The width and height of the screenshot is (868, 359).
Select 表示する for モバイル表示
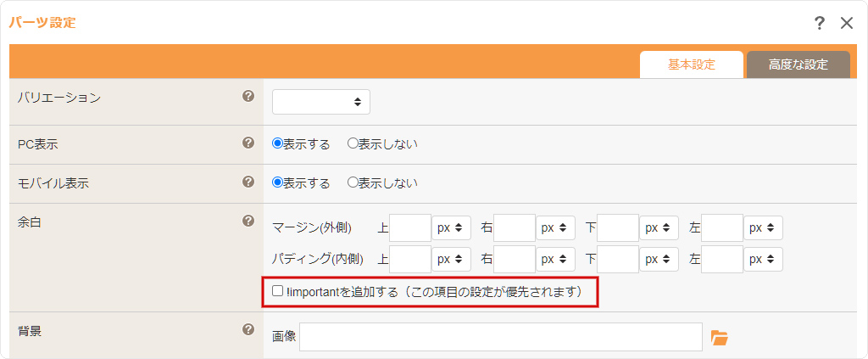(x=277, y=182)
